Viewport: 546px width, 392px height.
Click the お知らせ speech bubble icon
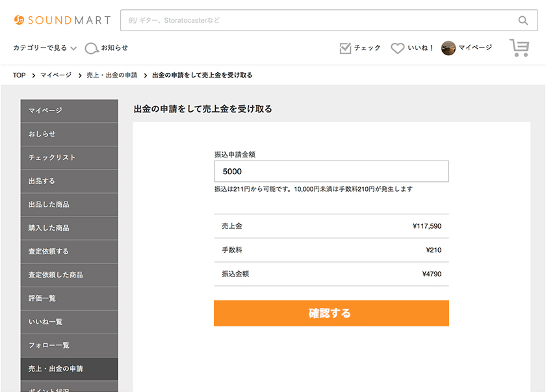92,48
